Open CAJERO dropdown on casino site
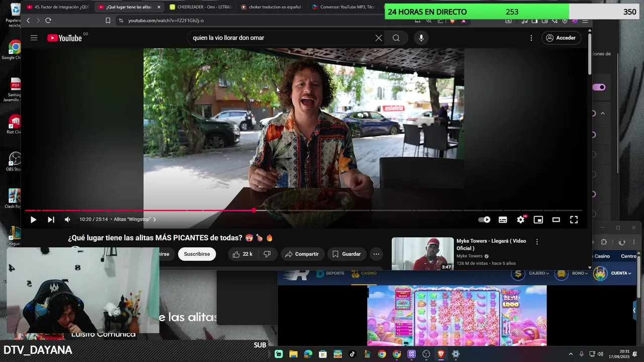Image resolution: width=644 pixels, height=362 pixels. coord(539,273)
